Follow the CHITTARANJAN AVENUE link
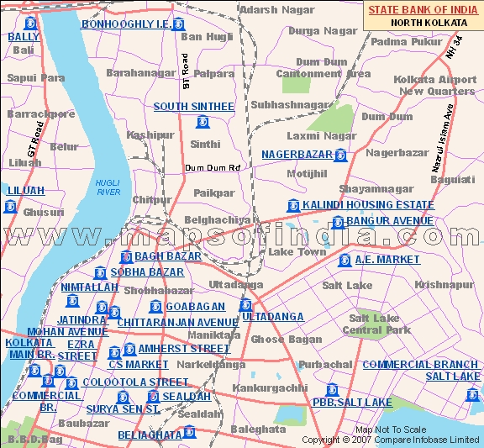484x448 pixels. coord(178,323)
